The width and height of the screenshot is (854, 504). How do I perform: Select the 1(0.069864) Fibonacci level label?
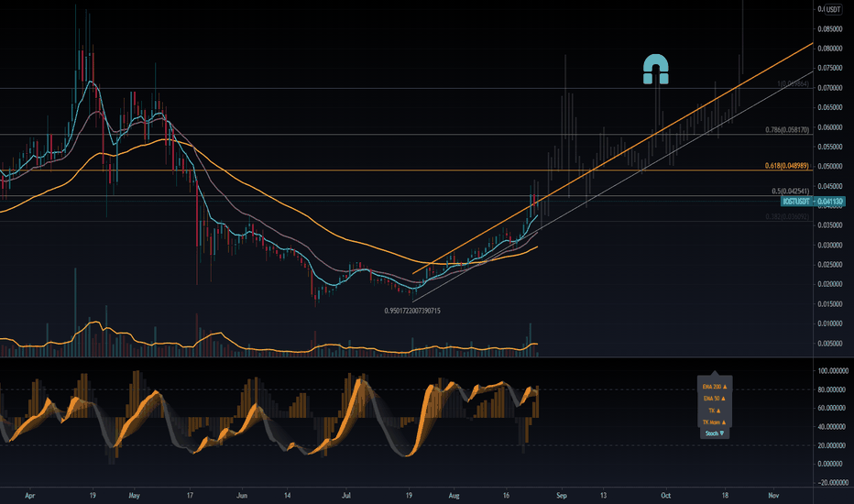coord(793,84)
